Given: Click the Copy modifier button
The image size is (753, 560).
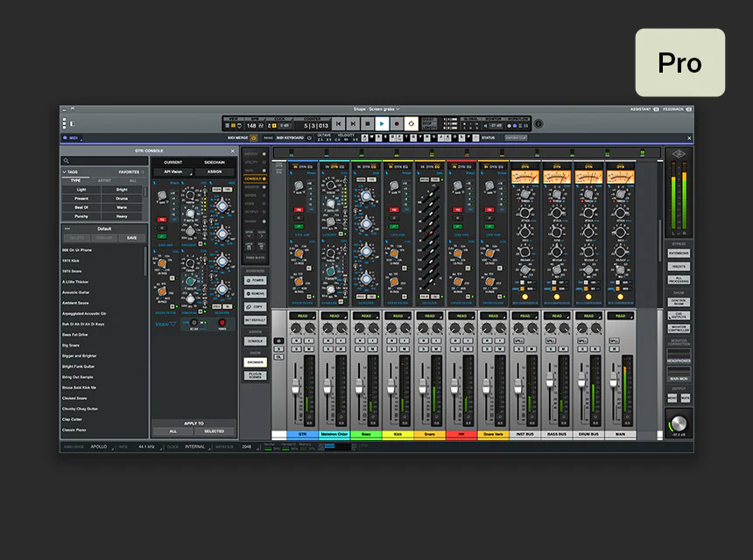Looking at the screenshot, I should (x=256, y=306).
